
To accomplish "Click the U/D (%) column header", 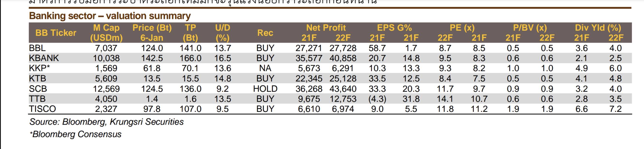I will pyautogui.click(x=222, y=33).
